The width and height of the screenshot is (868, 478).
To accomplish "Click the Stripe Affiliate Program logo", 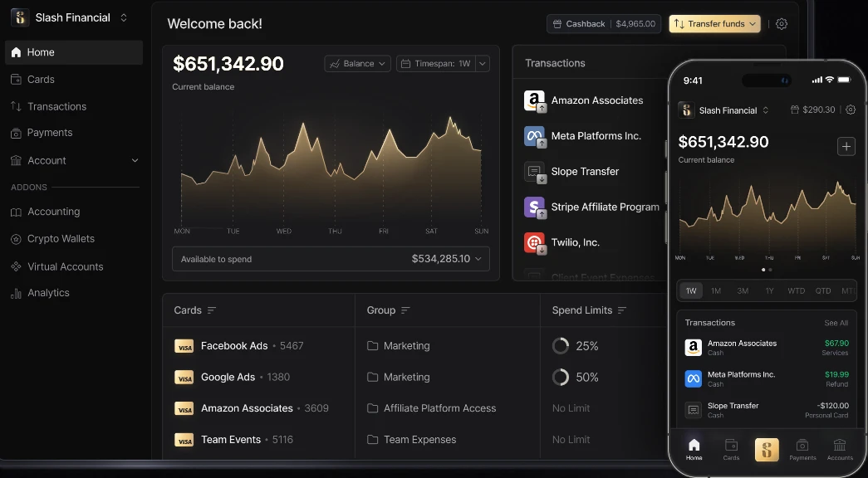I will coord(534,207).
